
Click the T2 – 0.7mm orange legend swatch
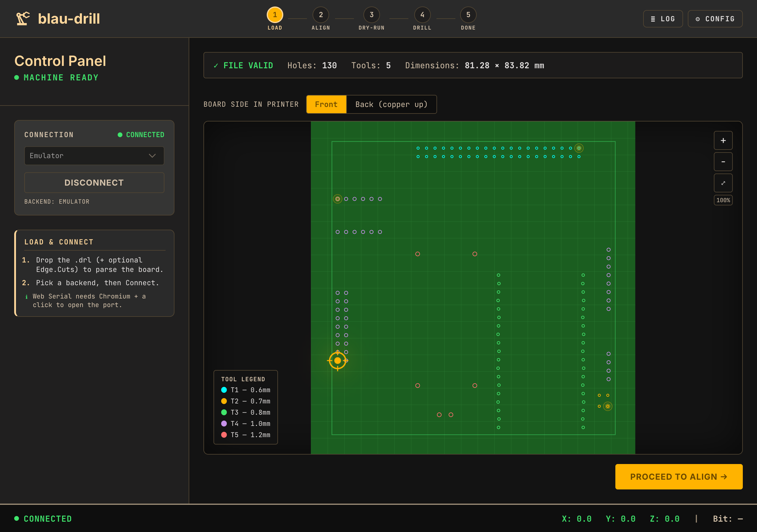pos(224,401)
